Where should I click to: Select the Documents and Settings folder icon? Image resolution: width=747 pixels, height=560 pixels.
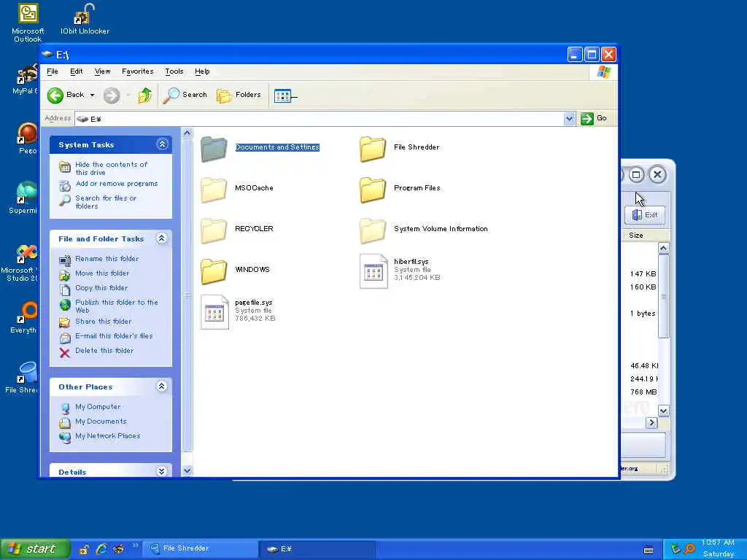click(214, 149)
